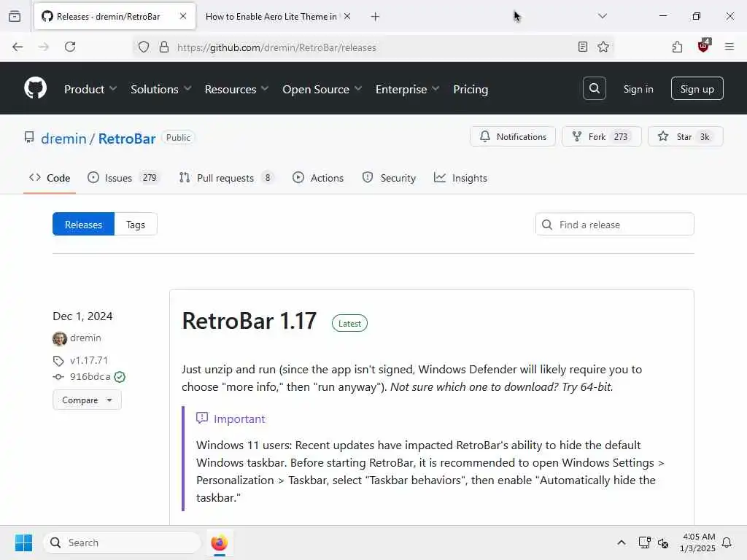Click the Notifications bell button
The height and width of the screenshot is (560, 747).
pyautogui.click(x=513, y=136)
